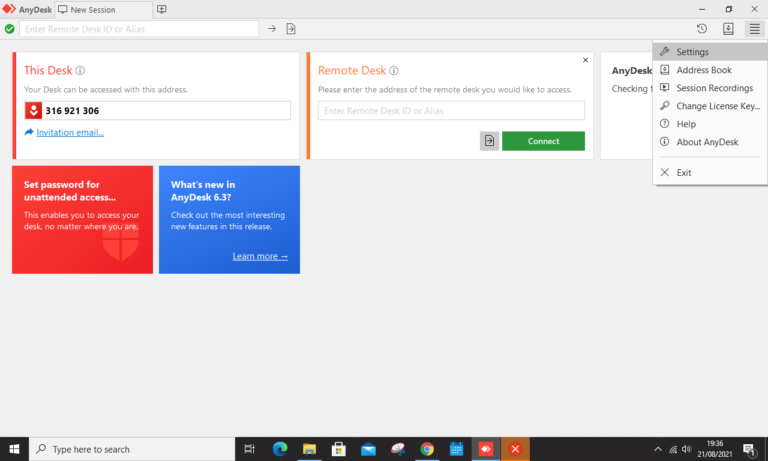Open the recent sessions history icon
Screen dimensions: 768x461
point(702,29)
